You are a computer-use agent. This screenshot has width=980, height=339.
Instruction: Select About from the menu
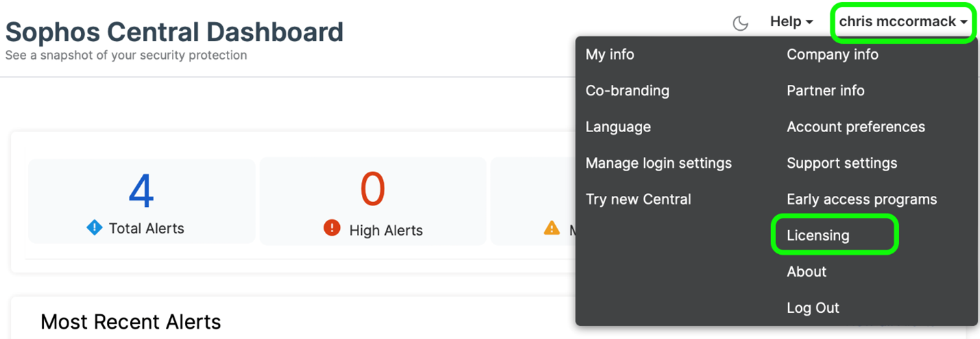[x=806, y=272]
